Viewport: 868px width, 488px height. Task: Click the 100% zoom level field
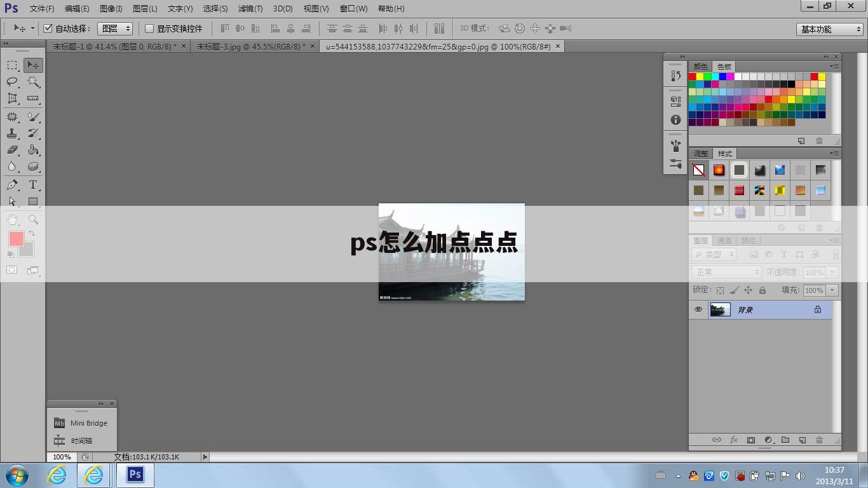coord(62,457)
